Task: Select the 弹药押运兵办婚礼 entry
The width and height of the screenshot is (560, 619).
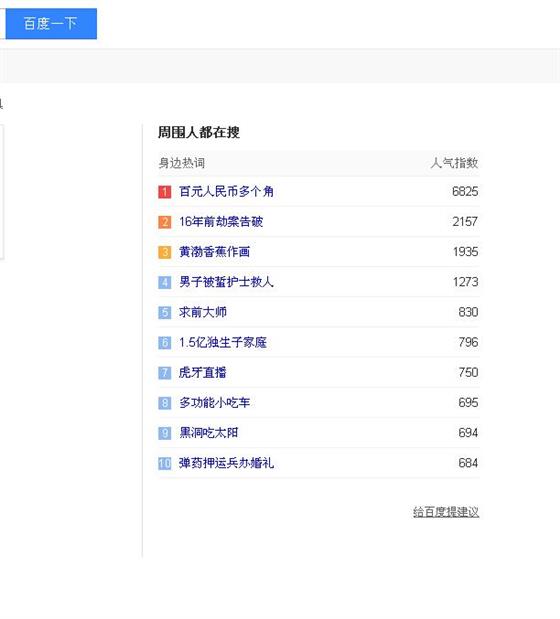Action: point(226,463)
